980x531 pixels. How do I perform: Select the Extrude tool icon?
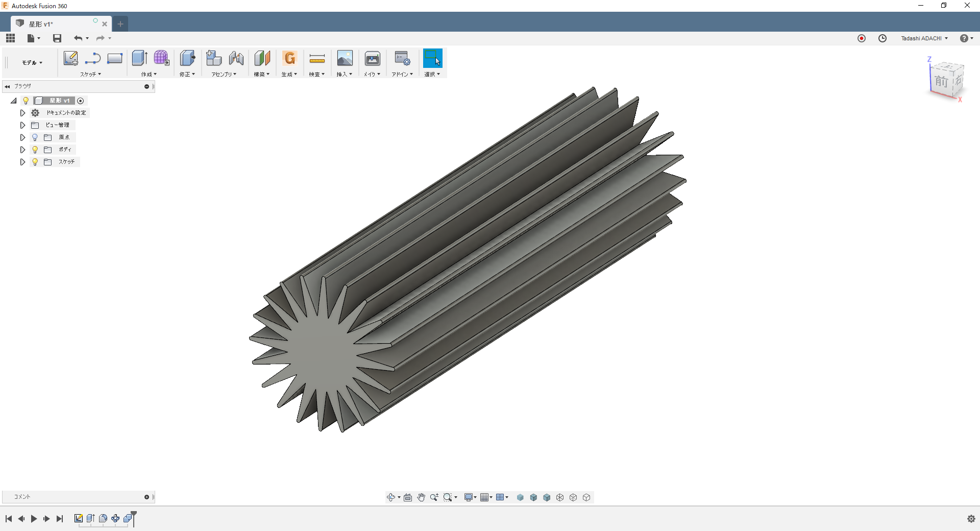(x=139, y=58)
